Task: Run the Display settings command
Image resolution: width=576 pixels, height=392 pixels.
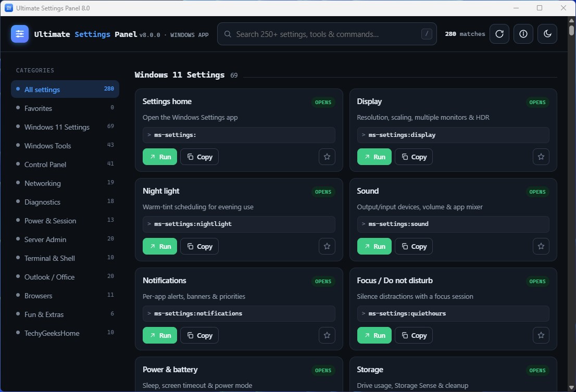Action: [374, 157]
